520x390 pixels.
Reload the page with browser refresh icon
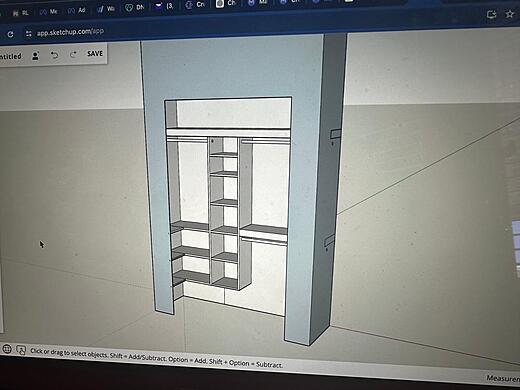[x=10, y=34]
